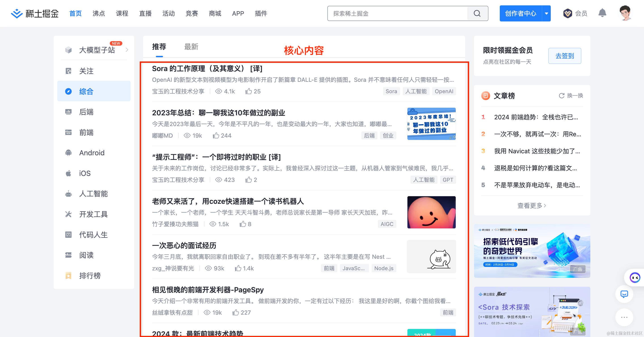The image size is (644, 337).
Task: Open the pink smiley coze article thumbnail
Action: pos(432,212)
